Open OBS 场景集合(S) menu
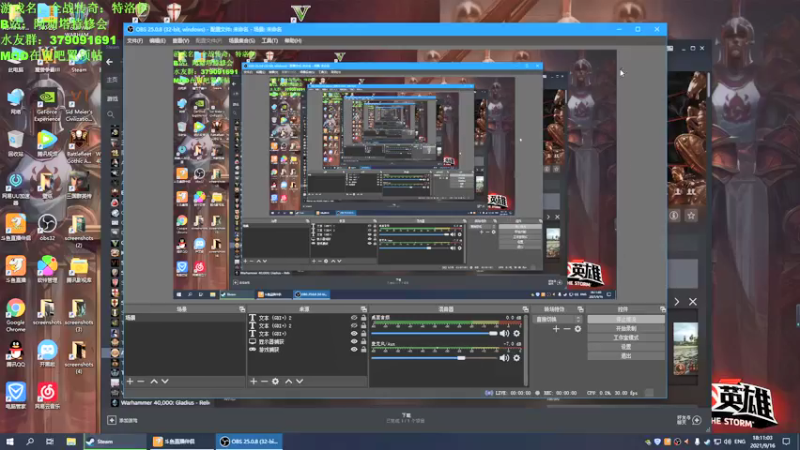Screen dimensions: 800x450 (x=241, y=40)
